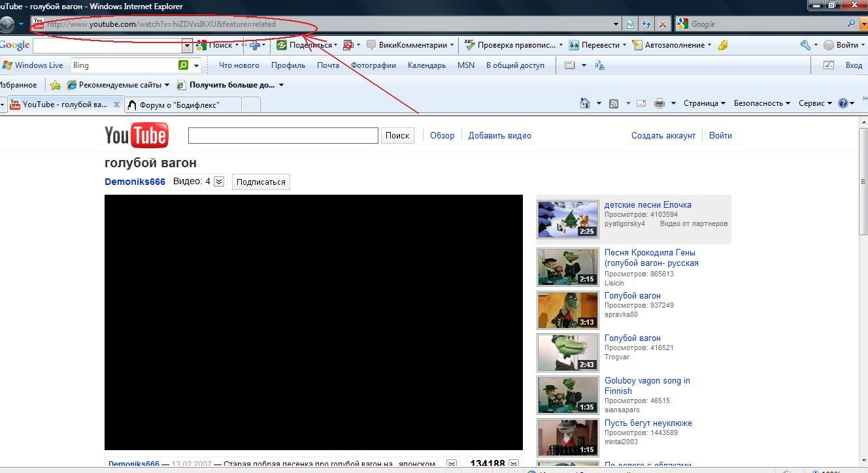Viewport: 868px width, 473px height.
Task: Open детские песни Елочка video link
Action: (x=648, y=204)
